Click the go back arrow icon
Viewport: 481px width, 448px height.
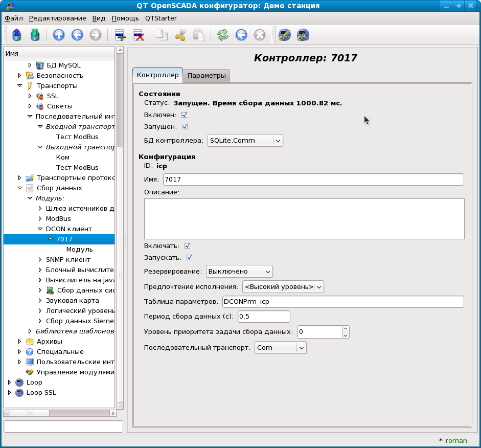click(x=77, y=35)
